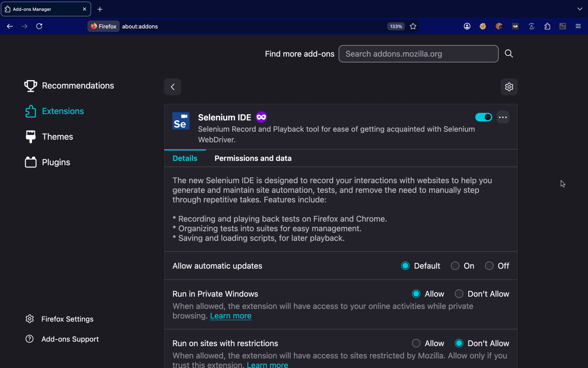Disable the Selenium IDE extension toggle
588x368 pixels.
pyautogui.click(x=483, y=117)
